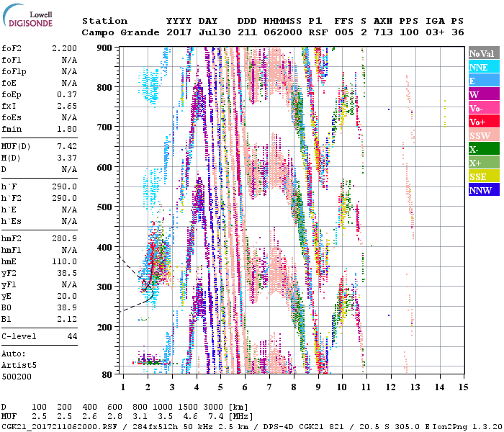Image resolution: width=504 pixels, height=432 pixels.
Task: Pick the E light-blue legend entry
Action: (x=483, y=81)
